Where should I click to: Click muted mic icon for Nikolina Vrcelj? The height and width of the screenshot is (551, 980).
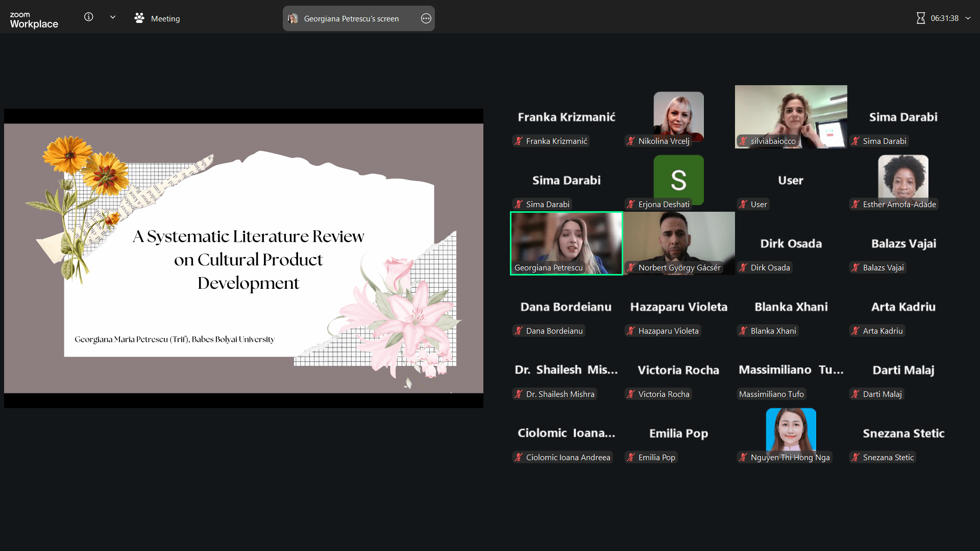[631, 141]
